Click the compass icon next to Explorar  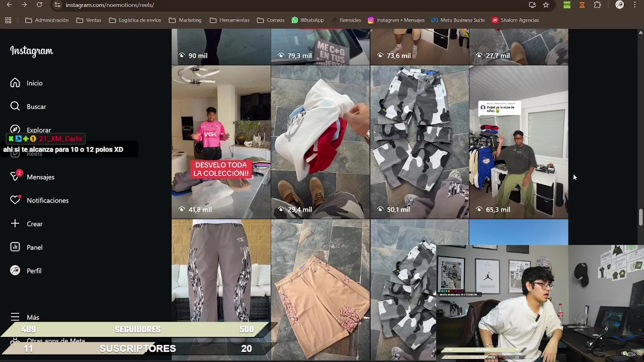(15, 130)
